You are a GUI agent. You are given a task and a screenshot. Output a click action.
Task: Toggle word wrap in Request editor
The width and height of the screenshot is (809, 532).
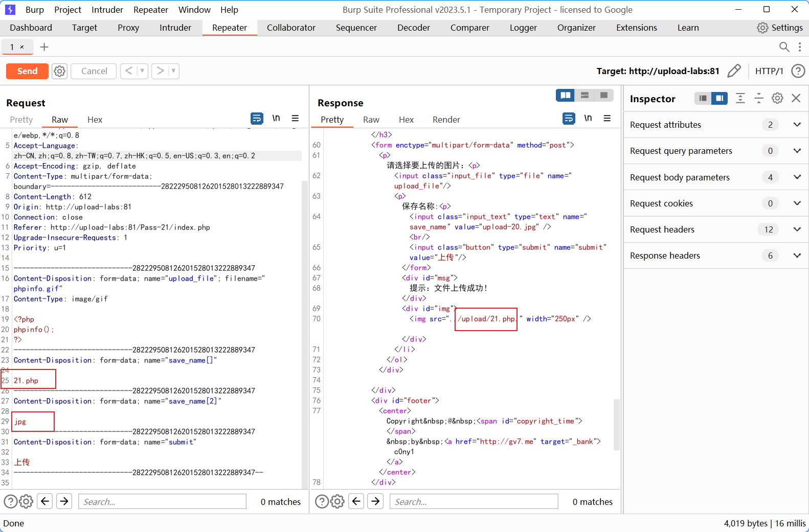(x=257, y=119)
